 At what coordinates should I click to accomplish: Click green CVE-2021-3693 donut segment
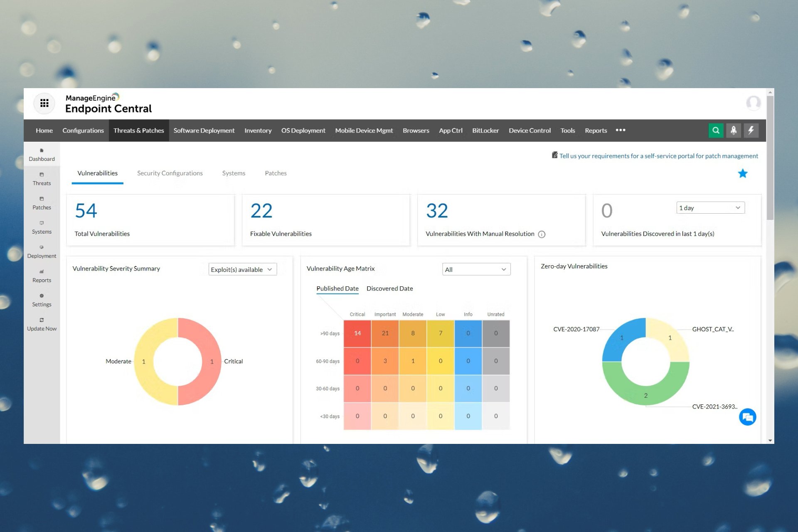[x=646, y=395]
